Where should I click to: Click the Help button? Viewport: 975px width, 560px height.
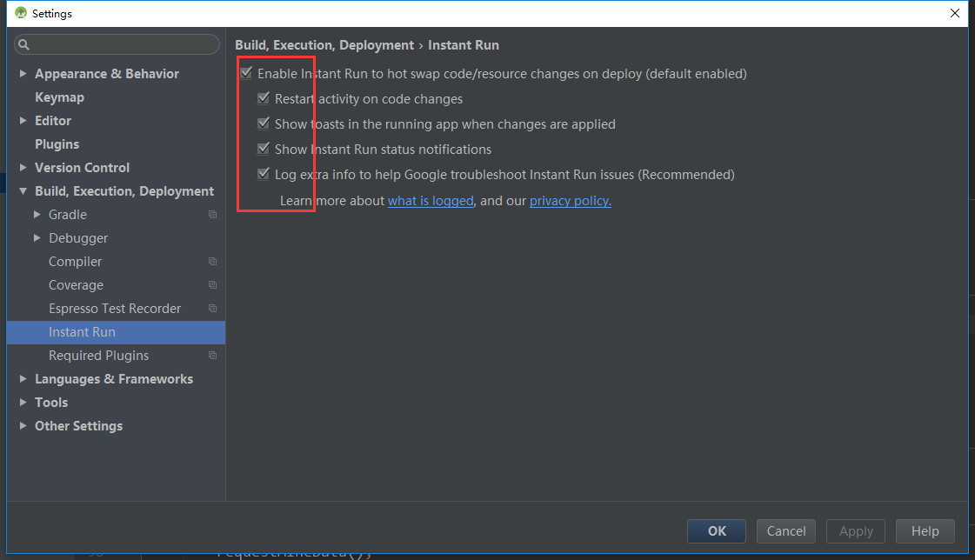(925, 531)
